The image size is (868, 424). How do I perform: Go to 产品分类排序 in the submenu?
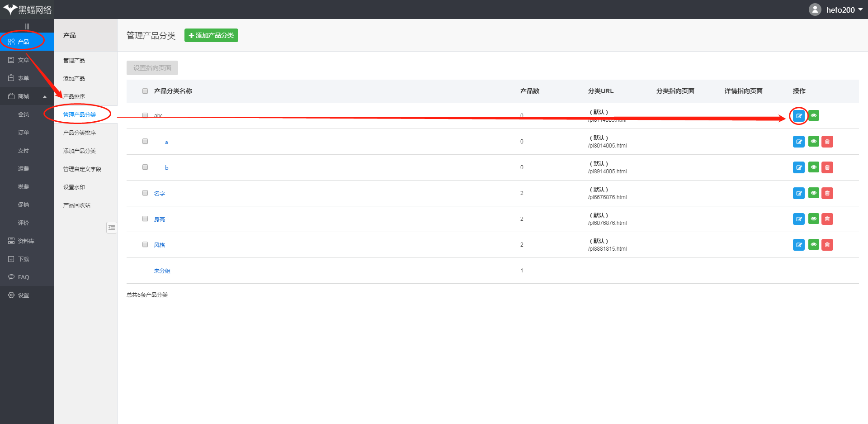coord(80,133)
